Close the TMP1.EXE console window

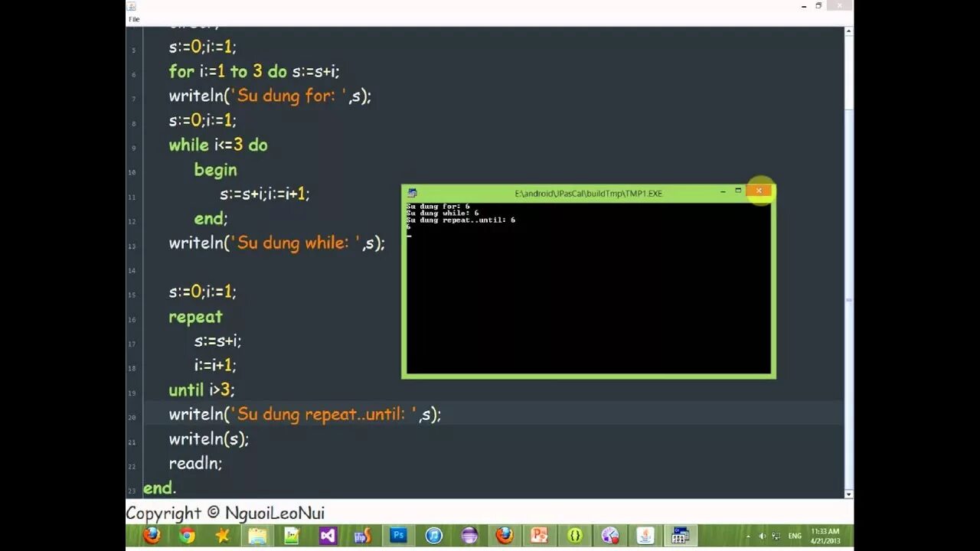point(759,191)
